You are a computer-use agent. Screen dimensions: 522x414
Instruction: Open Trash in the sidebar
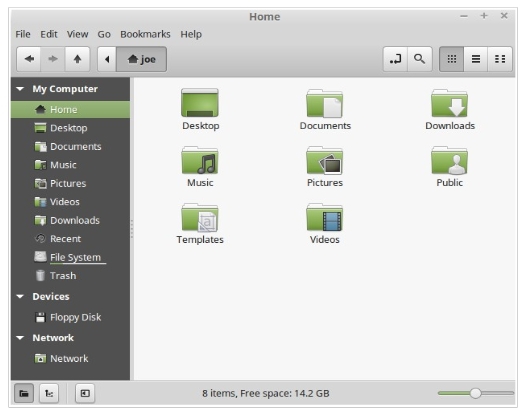[70, 276]
